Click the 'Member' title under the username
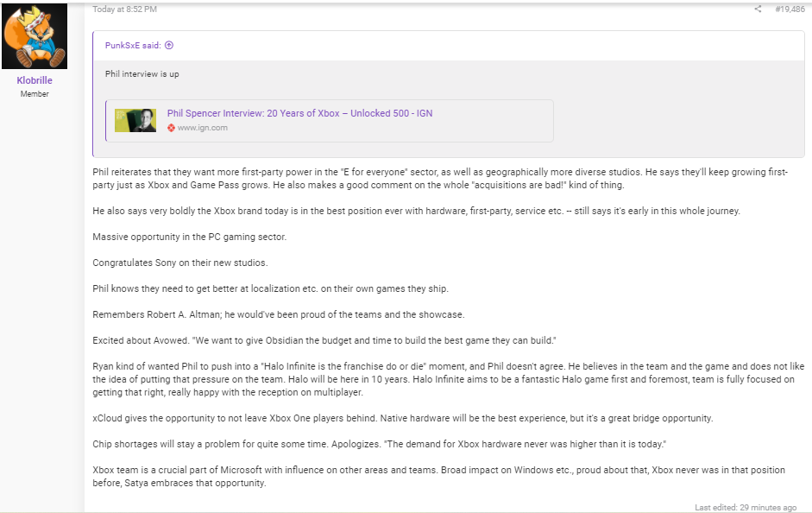 [x=35, y=94]
